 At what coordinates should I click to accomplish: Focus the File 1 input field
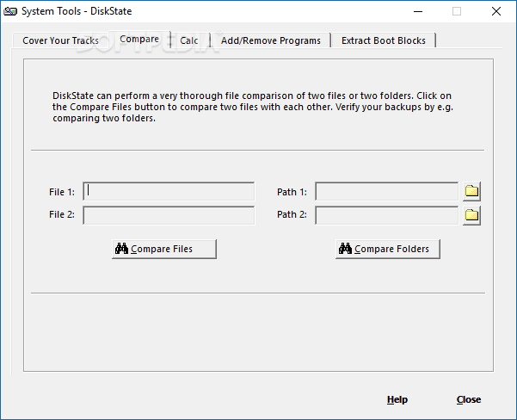tap(169, 191)
